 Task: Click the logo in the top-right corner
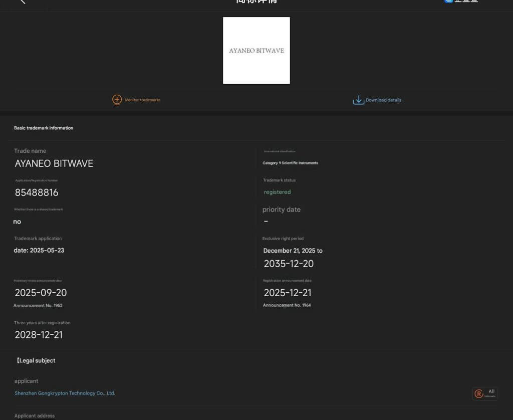(461, 1)
